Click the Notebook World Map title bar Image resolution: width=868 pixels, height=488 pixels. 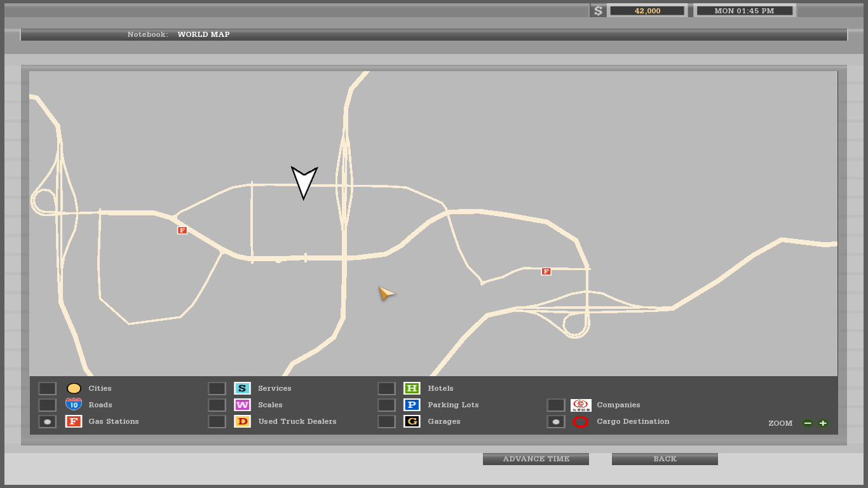[x=433, y=34]
